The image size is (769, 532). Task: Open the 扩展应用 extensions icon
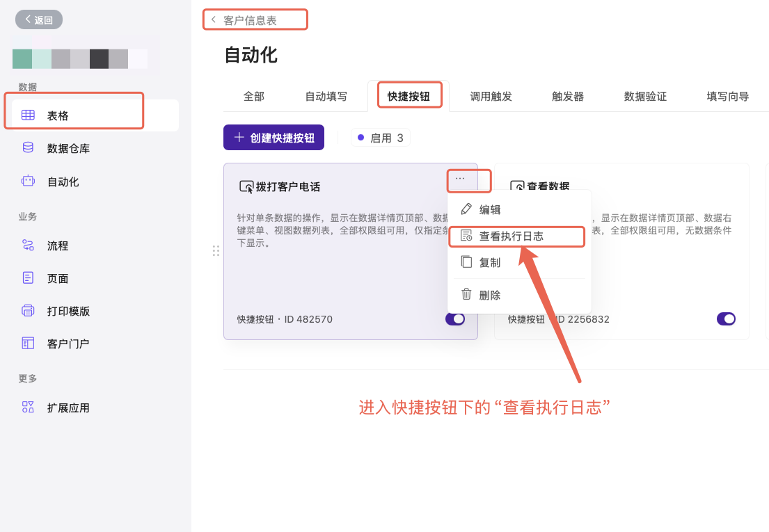(28, 408)
